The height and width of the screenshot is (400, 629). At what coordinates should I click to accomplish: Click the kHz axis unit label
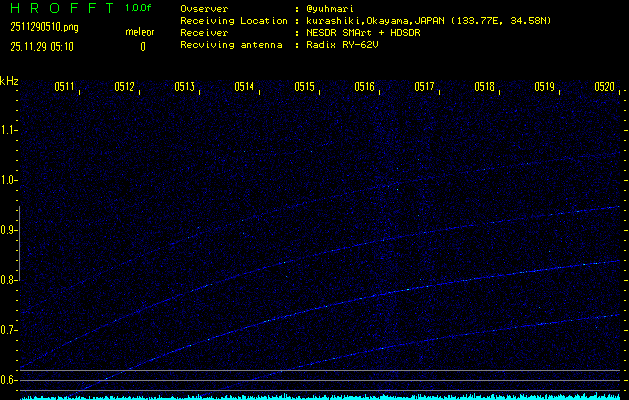pos(9,81)
